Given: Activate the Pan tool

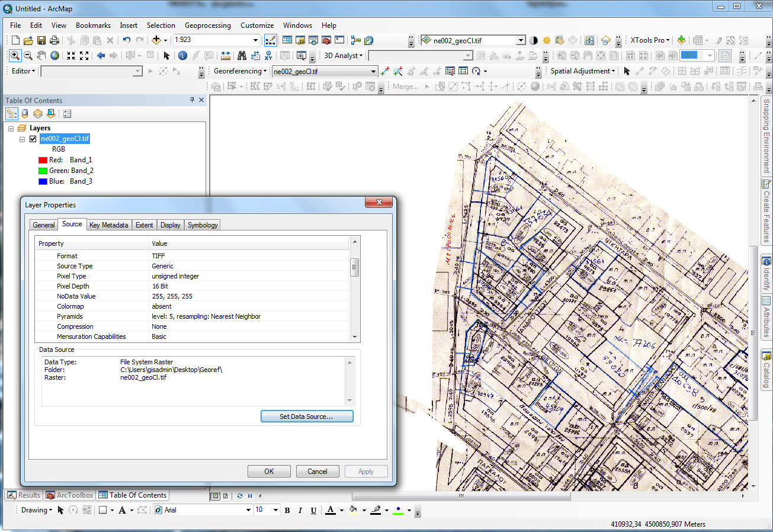Looking at the screenshot, I should 40,55.
